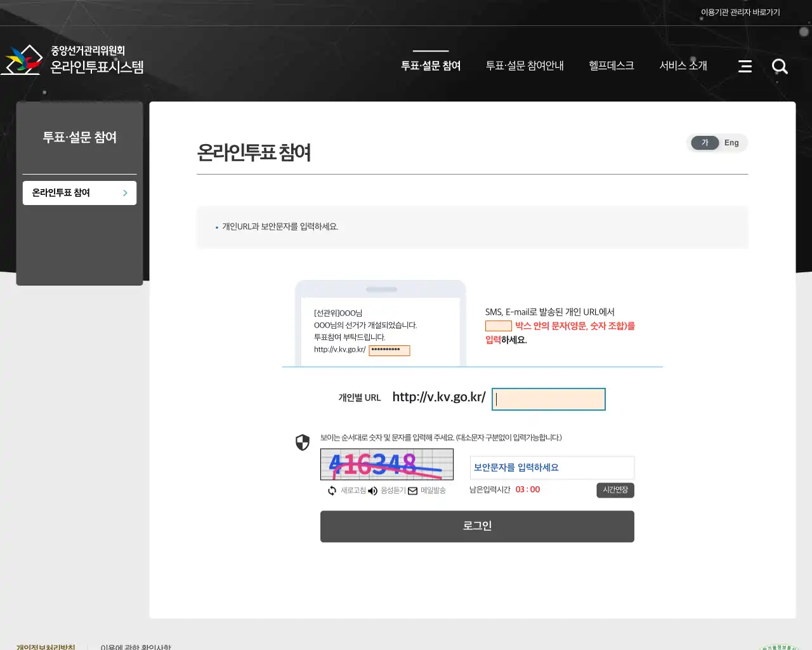
Task: Send captcha code via 메일발송 envelope icon
Action: 412,490
